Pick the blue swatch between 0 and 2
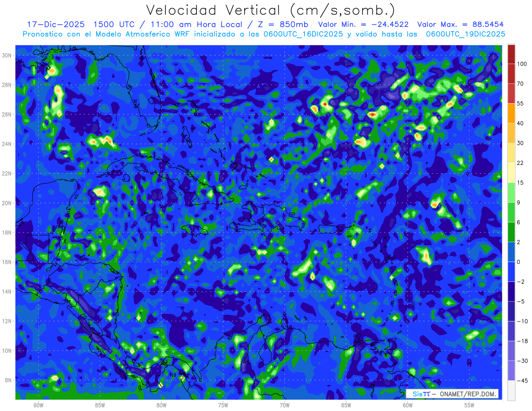Image resolution: width=532 pixels, height=411 pixels. tap(511, 252)
